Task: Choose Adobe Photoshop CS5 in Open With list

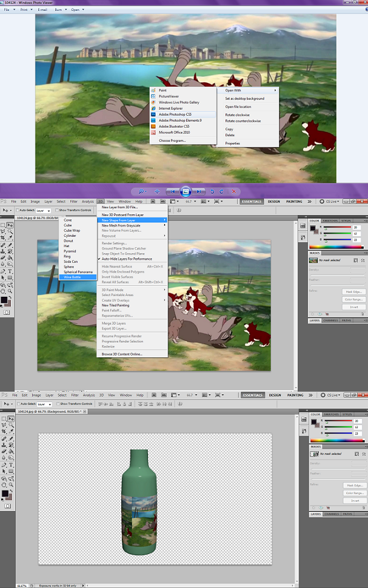Action: click(183, 114)
